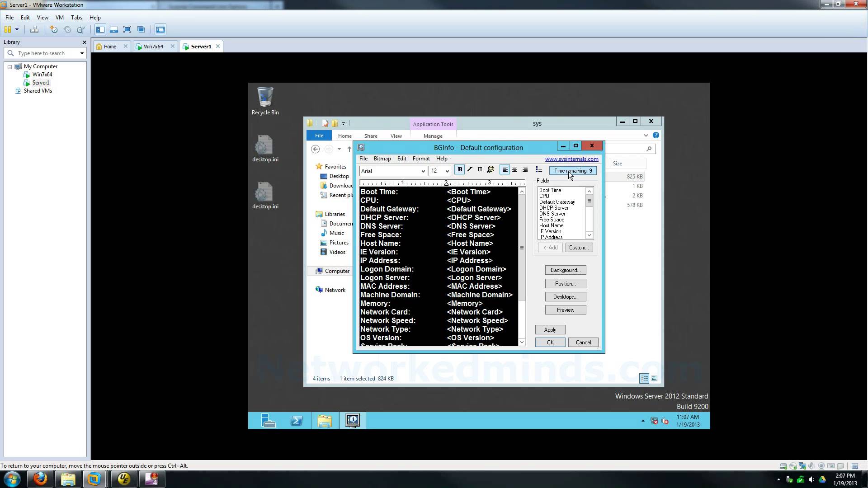Click BGInfo icon in guest taskbar
The height and width of the screenshot is (488, 868).
click(353, 421)
